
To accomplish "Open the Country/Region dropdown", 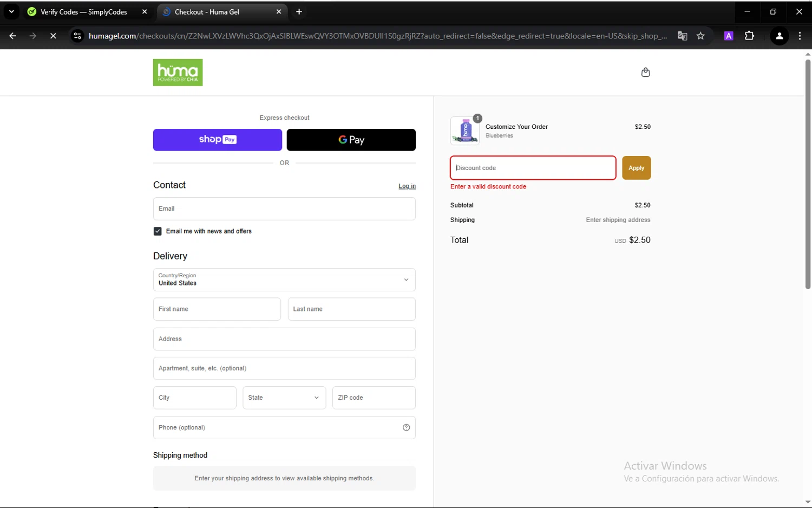I will click(x=284, y=280).
